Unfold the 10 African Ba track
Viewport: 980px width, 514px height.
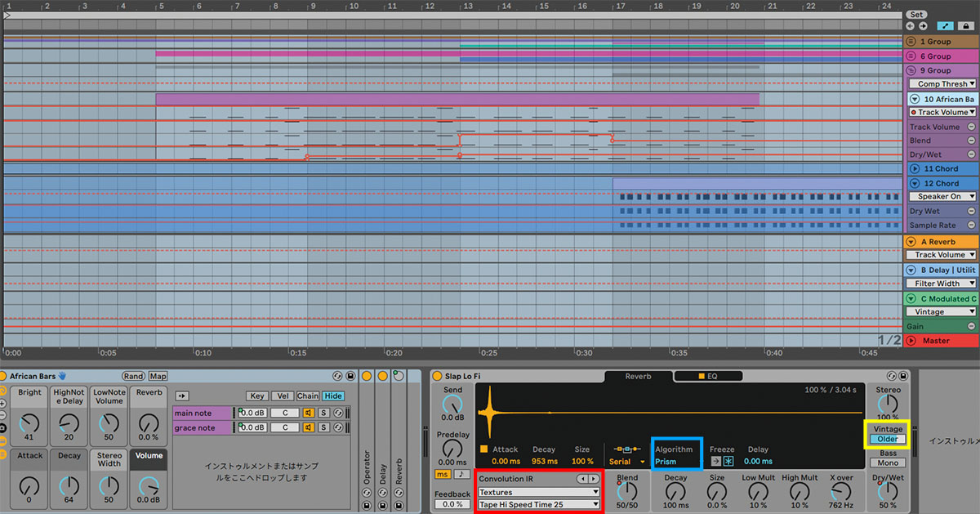[x=915, y=99]
